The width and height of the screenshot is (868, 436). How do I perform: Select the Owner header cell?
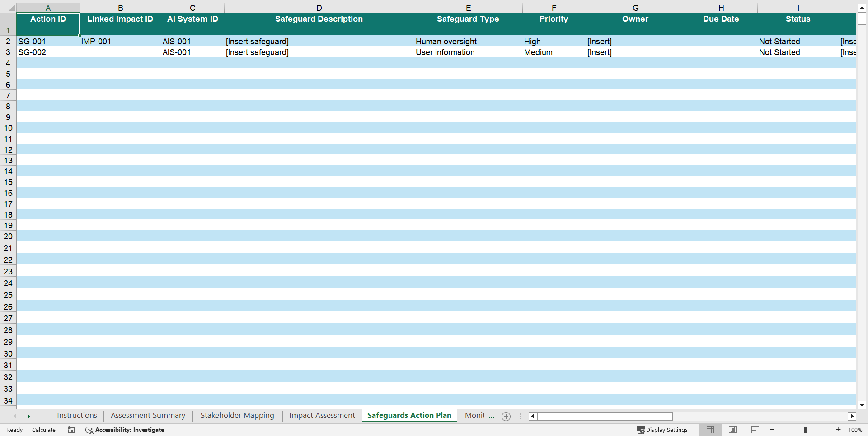click(635, 24)
